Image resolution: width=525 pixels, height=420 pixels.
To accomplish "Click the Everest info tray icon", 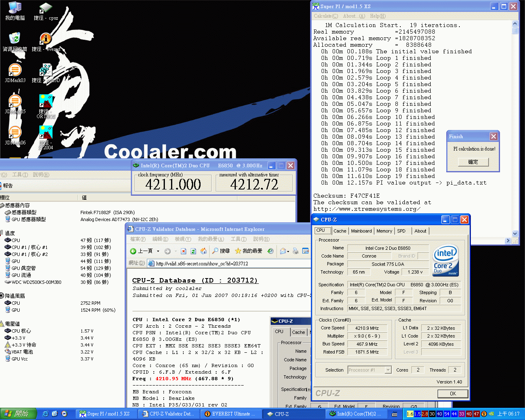I will (484, 414).
